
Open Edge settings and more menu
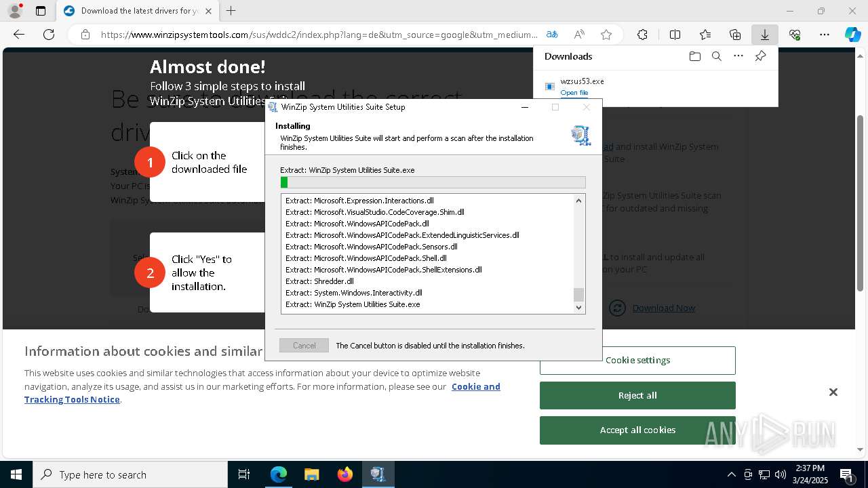point(825,35)
